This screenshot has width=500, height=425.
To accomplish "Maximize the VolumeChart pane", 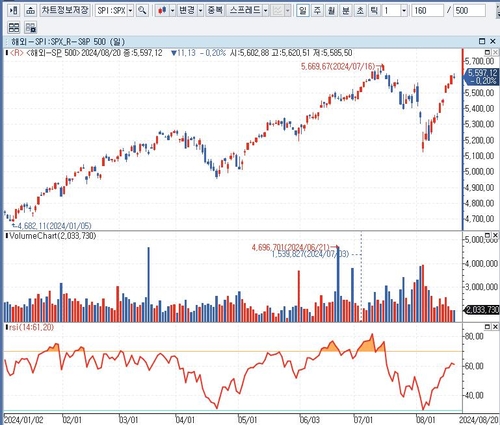I will (x=487, y=235).
